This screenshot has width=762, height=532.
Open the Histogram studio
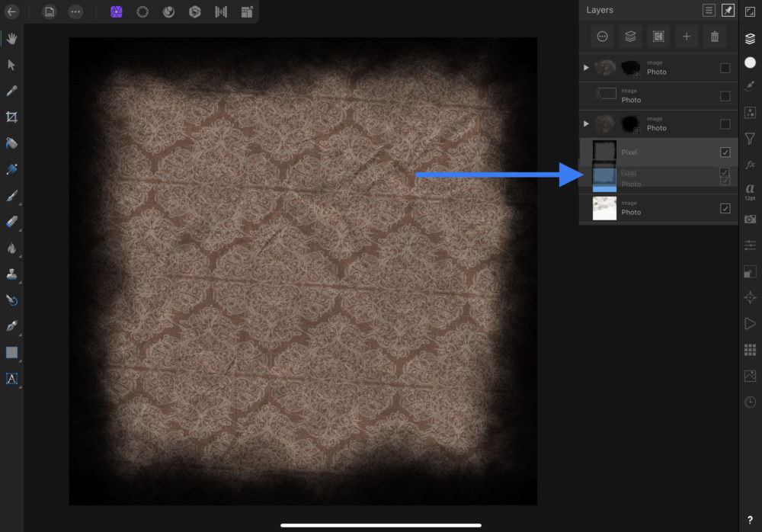tap(750, 376)
